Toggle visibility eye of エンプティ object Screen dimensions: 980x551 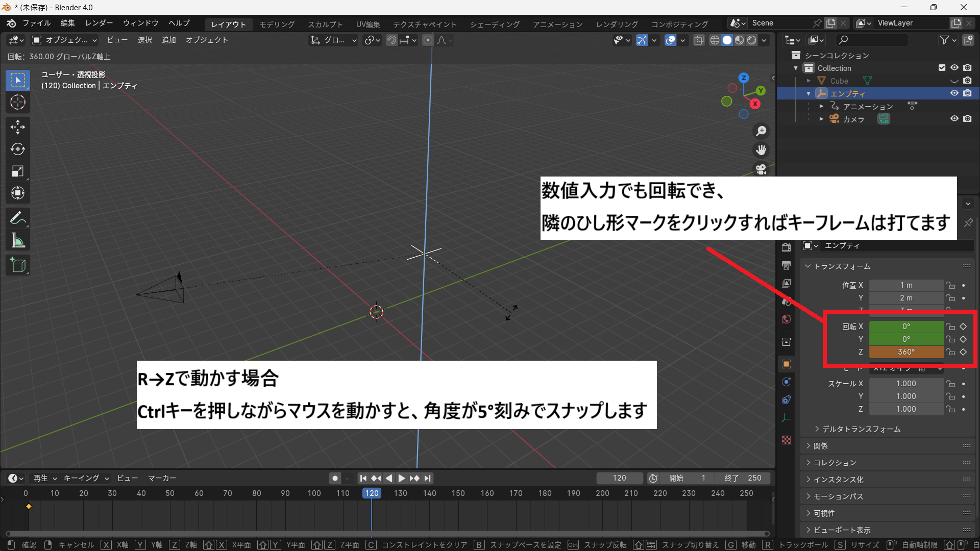[x=954, y=93]
